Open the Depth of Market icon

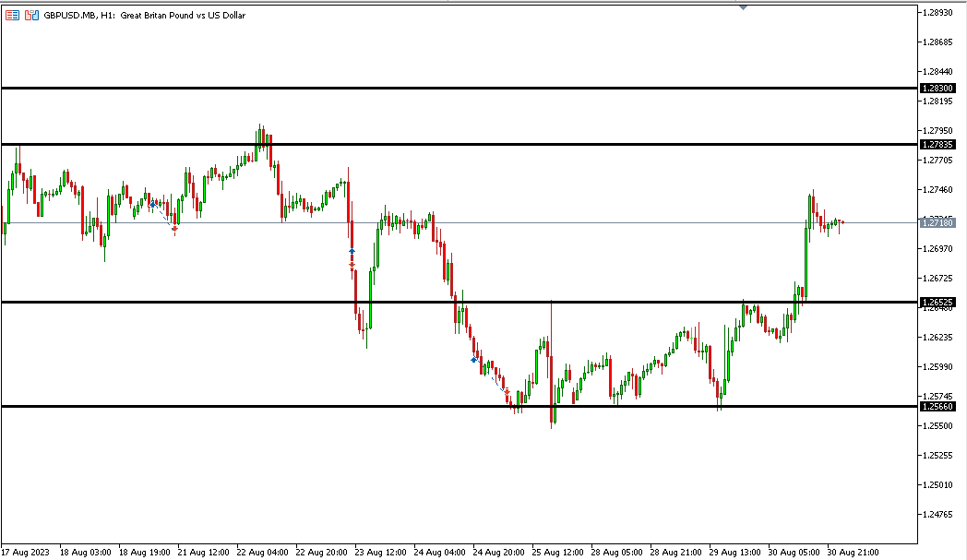(31, 16)
